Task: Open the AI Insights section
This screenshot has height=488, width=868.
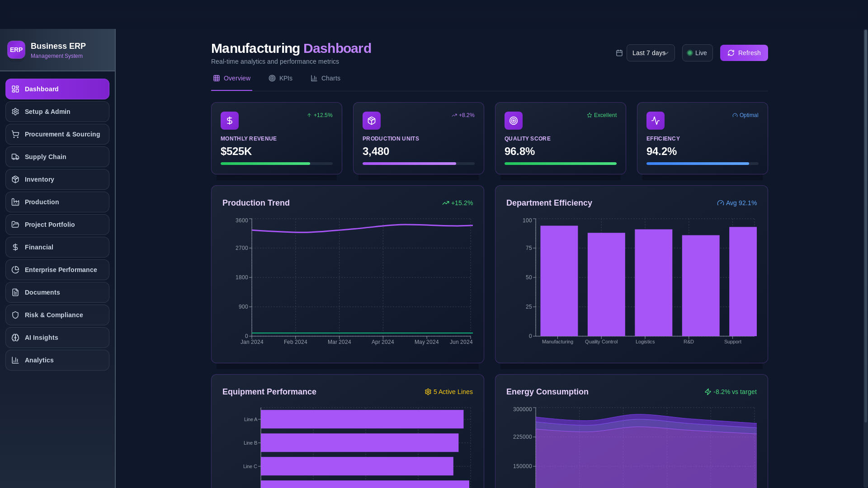Action: tap(57, 338)
